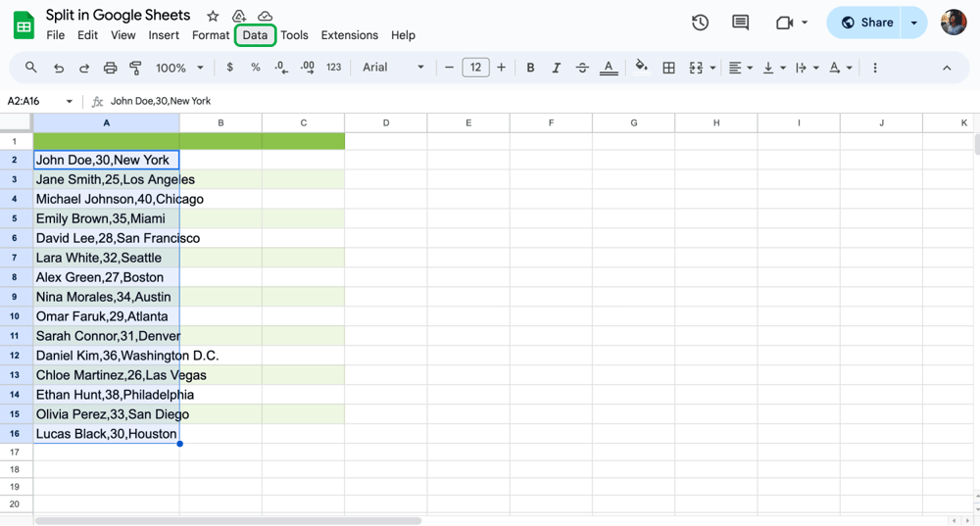Image resolution: width=980 pixels, height=526 pixels.
Task: Open the fill color picker
Action: click(x=641, y=68)
